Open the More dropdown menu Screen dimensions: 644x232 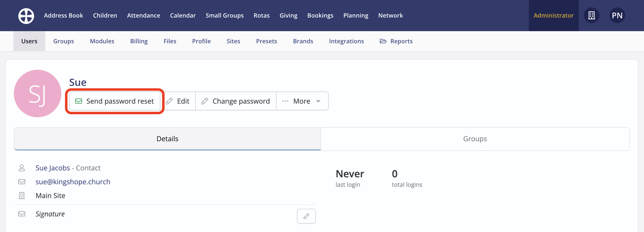[x=302, y=101]
